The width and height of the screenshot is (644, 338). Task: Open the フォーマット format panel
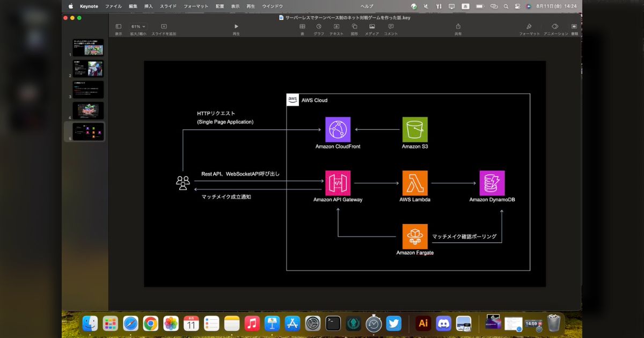coord(529,26)
